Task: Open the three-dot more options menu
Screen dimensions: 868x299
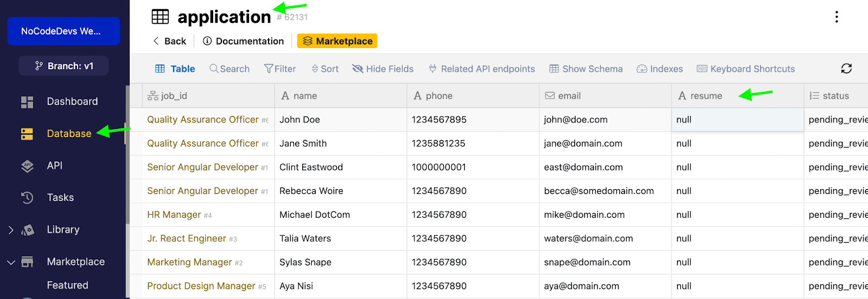Action: tap(837, 17)
